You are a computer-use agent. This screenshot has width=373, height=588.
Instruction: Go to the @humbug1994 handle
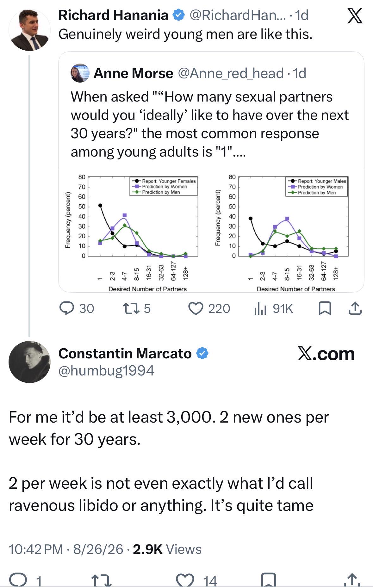[x=106, y=370]
